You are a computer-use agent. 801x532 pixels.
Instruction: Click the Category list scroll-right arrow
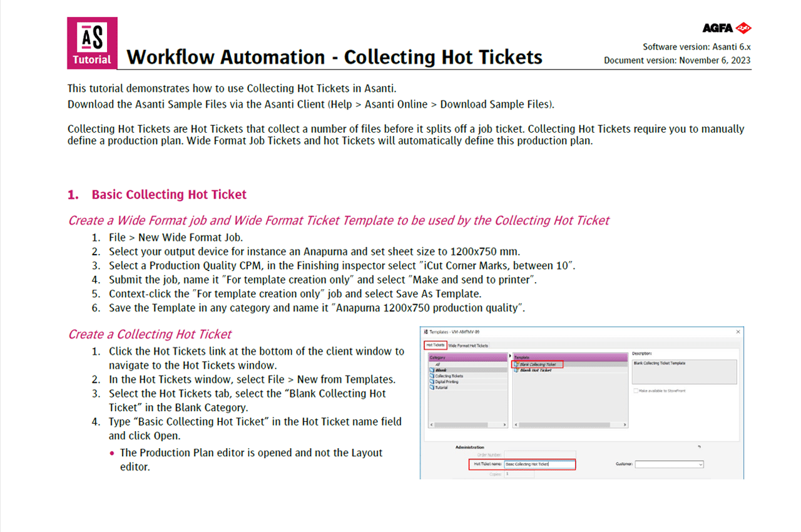pos(504,425)
